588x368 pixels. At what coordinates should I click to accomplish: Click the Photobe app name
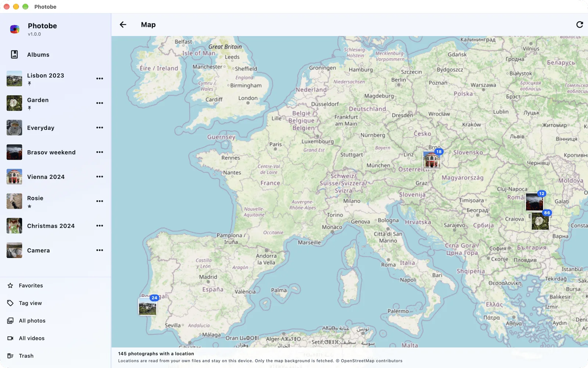[42, 26]
